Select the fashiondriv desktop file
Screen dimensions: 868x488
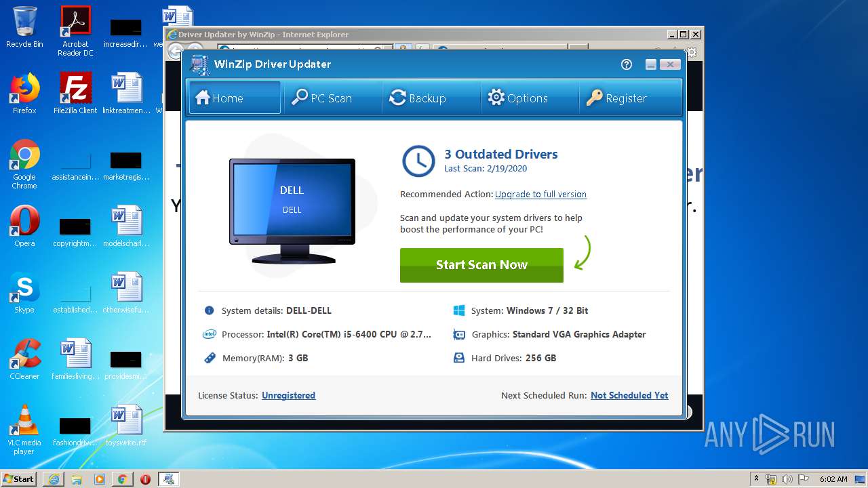75,430
